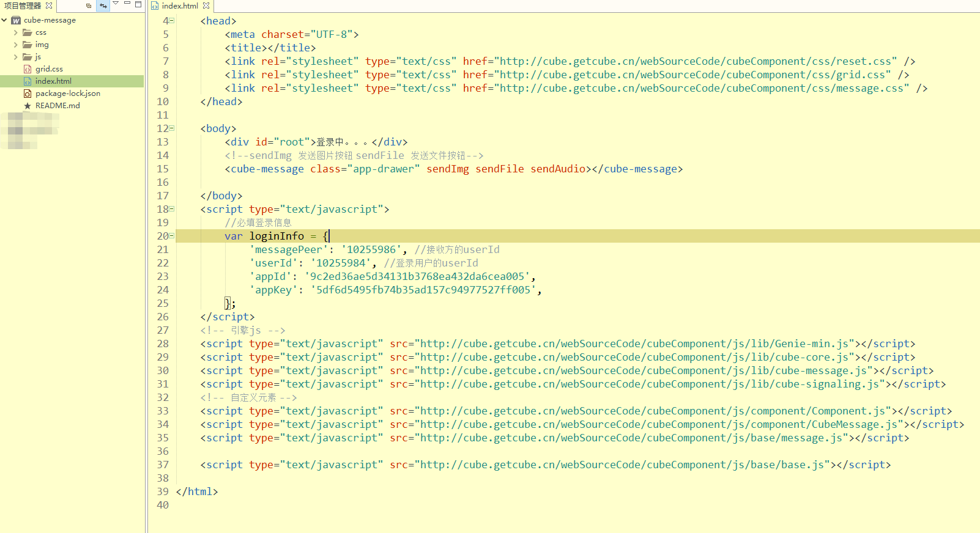This screenshot has width=980, height=533.
Task: Click the Component.js script URL
Action: point(653,411)
